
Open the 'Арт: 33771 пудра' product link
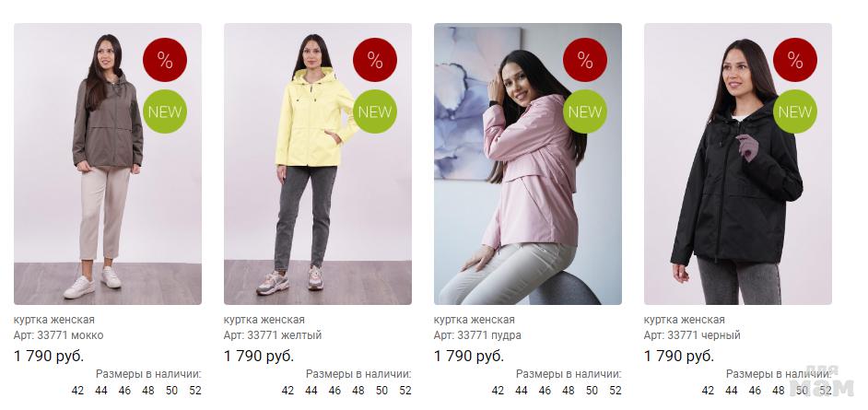pyautogui.click(x=477, y=335)
